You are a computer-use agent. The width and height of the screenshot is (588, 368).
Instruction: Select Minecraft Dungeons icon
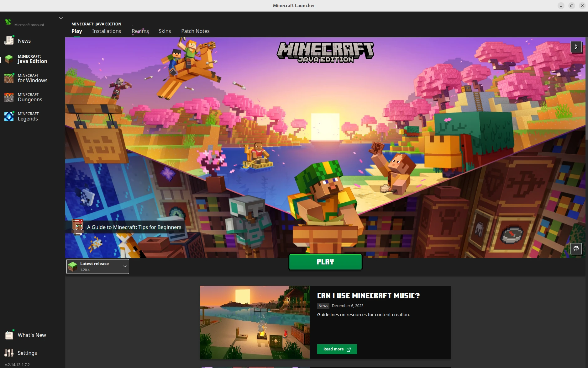coord(9,97)
